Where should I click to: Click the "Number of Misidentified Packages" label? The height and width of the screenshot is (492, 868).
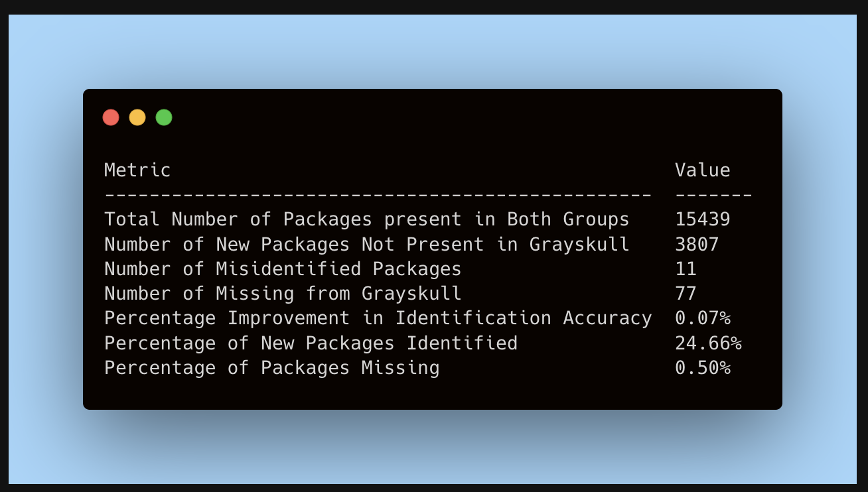click(283, 269)
